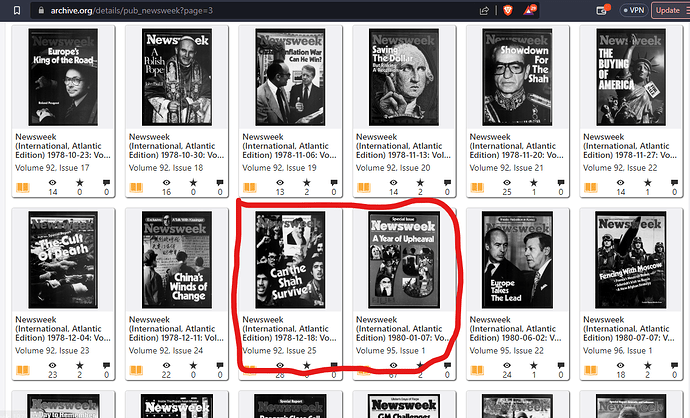Screen dimensions: 690x418
Task: Toggle the VPN button
Action: (x=634, y=10)
